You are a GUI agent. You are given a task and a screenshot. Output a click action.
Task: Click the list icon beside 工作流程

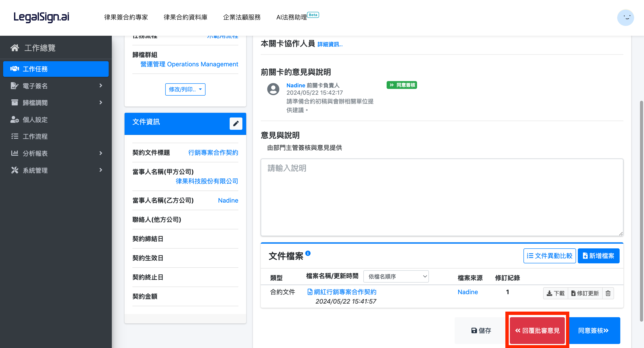[15, 136]
